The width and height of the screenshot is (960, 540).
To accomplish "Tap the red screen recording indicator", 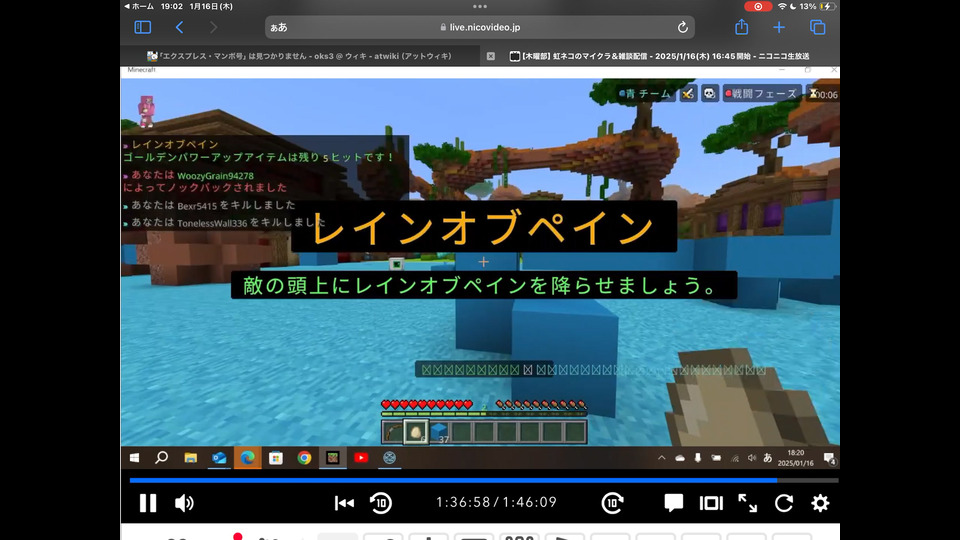I will click(x=757, y=6).
